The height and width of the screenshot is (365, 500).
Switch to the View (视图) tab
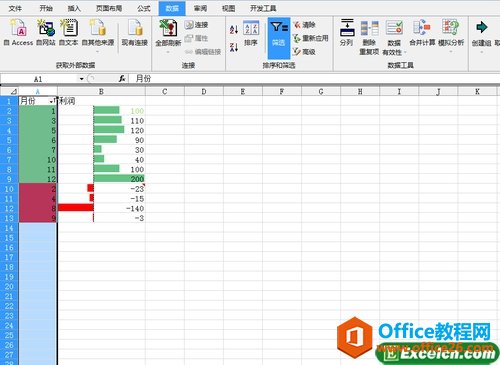coord(228,8)
